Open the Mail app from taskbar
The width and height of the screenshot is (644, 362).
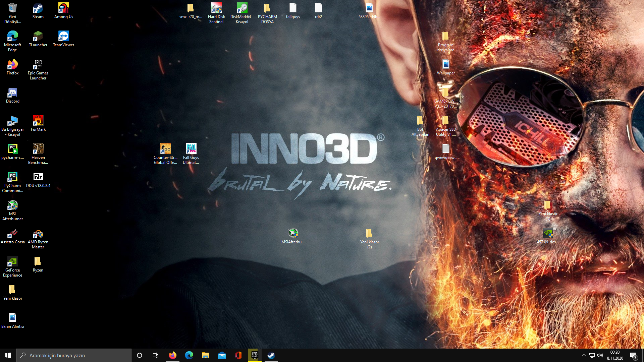[222, 355]
